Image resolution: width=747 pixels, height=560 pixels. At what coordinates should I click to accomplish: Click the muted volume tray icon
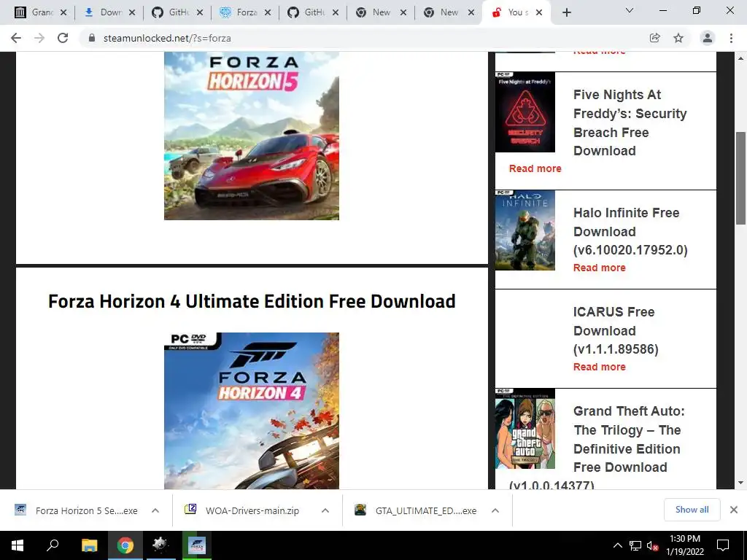(653, 545)
